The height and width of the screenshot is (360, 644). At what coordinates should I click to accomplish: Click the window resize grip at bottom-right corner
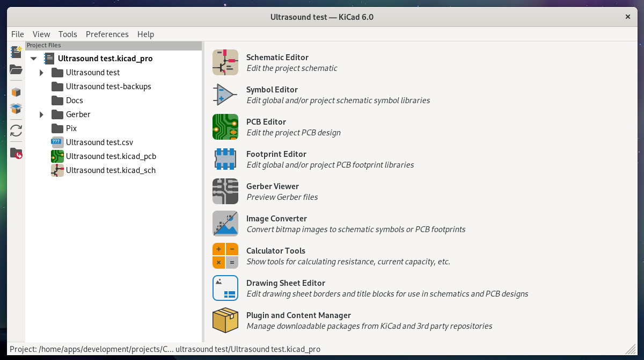tap(631, 350)
